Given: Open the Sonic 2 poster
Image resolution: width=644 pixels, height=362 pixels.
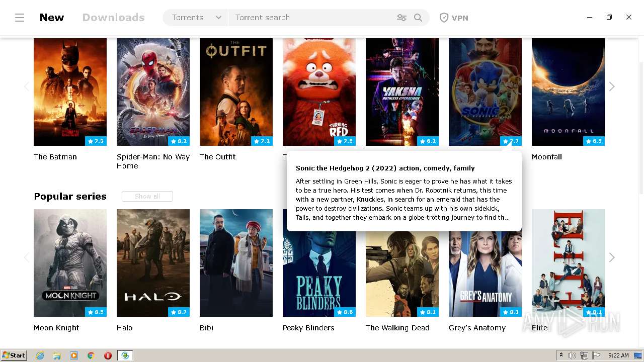Looking at the screenshot, I should [485, 92].
